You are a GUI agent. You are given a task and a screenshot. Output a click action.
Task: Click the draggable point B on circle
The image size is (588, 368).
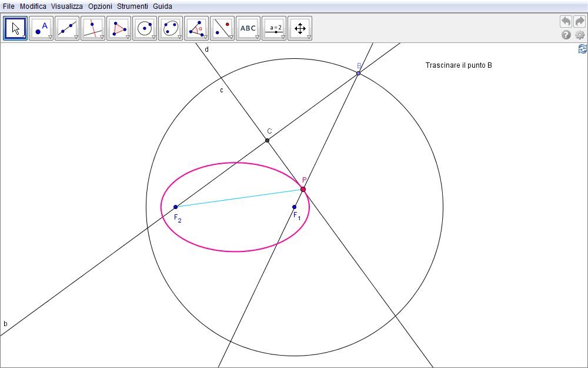(x=358, y=73)
